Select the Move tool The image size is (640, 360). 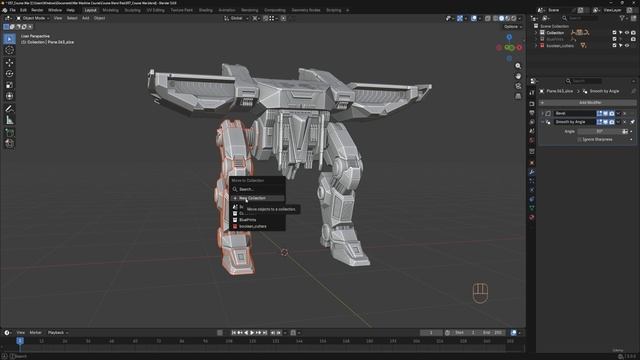pyautogui.click(x=9, y=63)
